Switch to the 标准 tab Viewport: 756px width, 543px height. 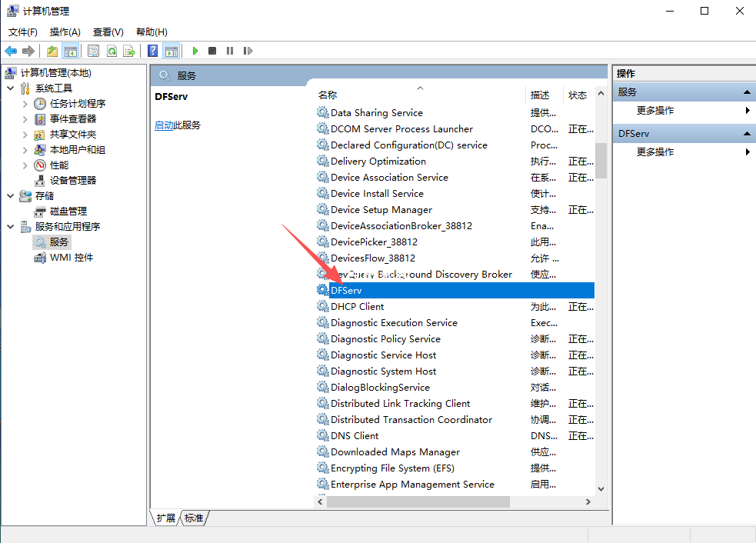[194, 518]
